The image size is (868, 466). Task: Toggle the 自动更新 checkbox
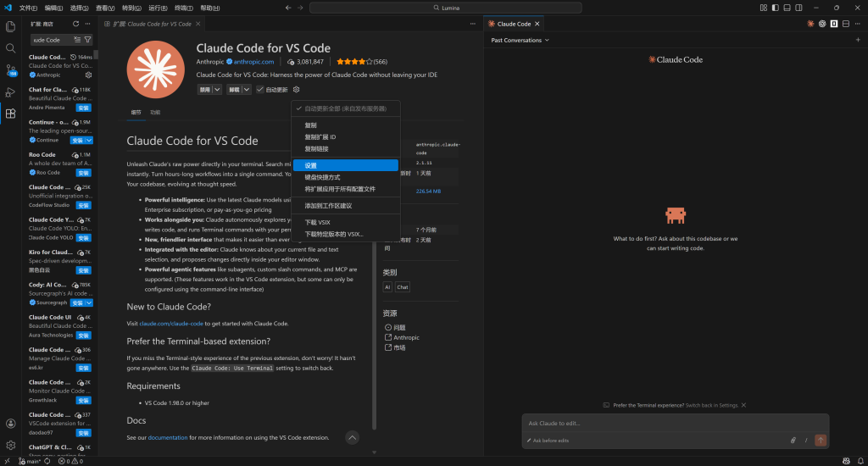(260, 89)
